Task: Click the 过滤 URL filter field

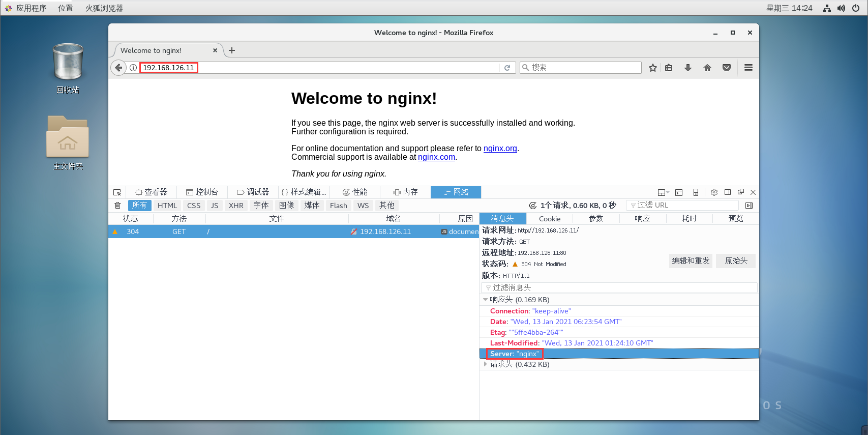Action: tap(682, 205)
